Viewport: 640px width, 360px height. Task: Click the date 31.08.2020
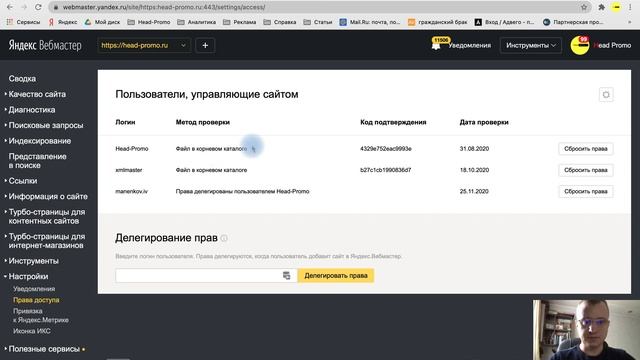coord(474,149)
